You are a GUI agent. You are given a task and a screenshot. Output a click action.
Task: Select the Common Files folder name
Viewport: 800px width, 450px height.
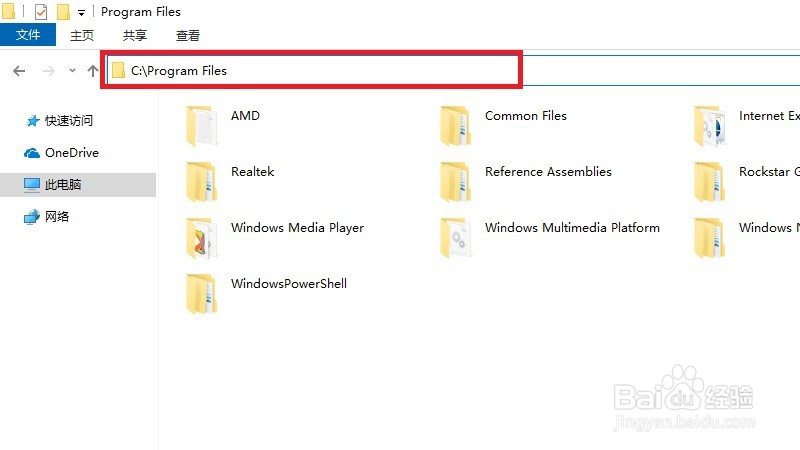[526, 116]
